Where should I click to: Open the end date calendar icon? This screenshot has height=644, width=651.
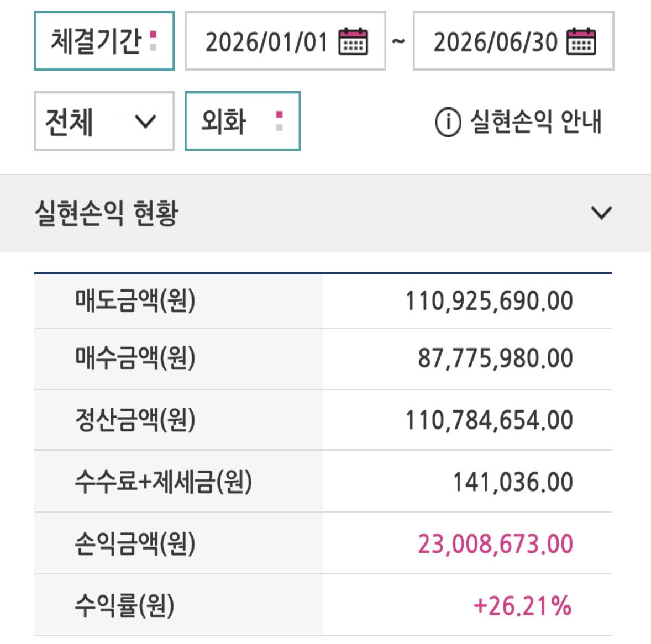click(581, 41)
